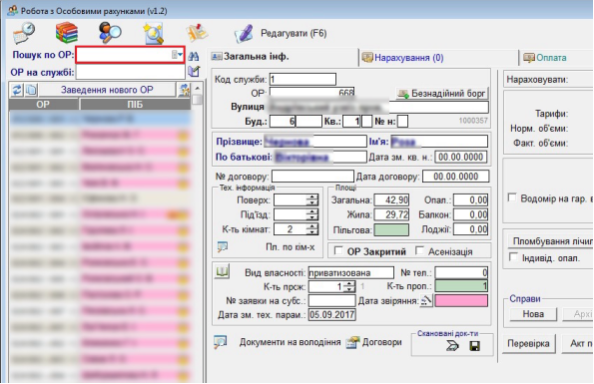Switch to the Оплата tab
The image size is (594, 384).
coord(545,58)
